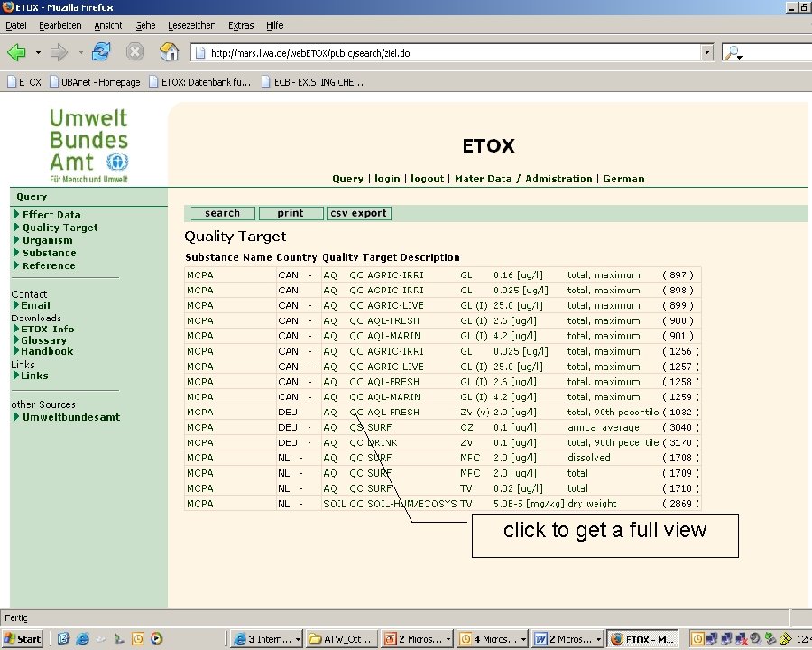Click the Forward arrow button
Screen dimensions: 812x650
tap(59, 52)
